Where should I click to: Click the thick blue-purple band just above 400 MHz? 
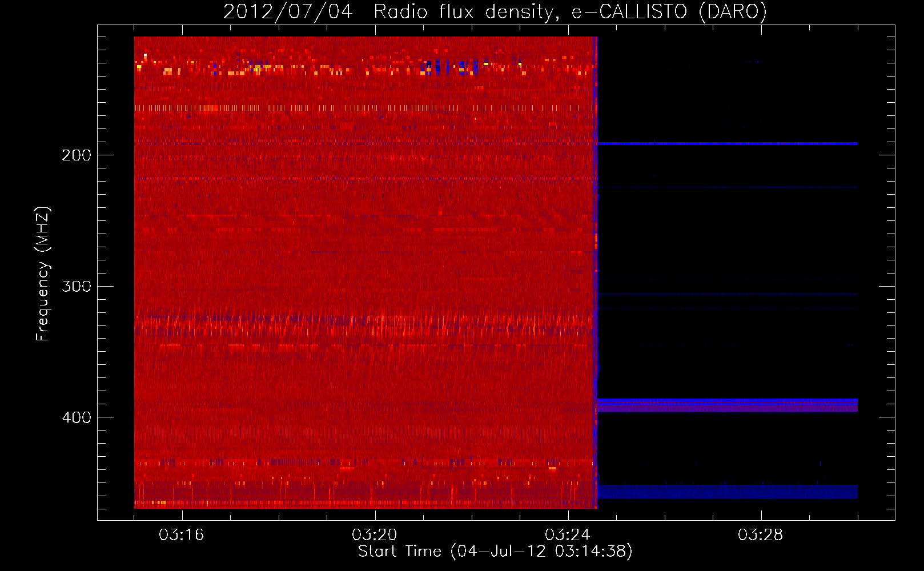[x=727, y=405]
